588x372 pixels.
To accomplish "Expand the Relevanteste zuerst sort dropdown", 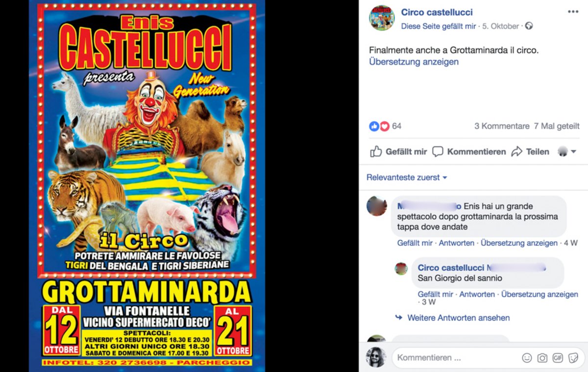I will (x=407, y=178).
